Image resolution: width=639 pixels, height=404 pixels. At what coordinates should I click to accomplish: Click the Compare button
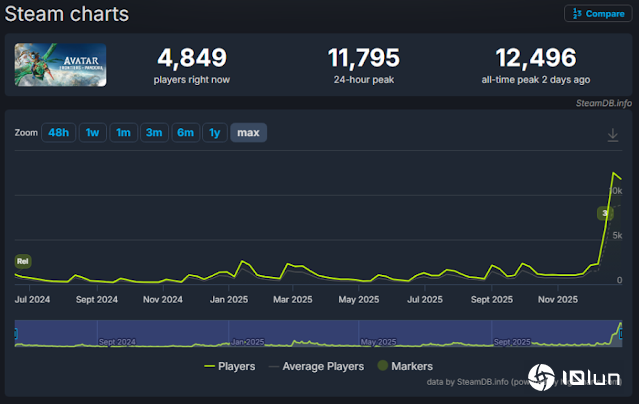594,14
